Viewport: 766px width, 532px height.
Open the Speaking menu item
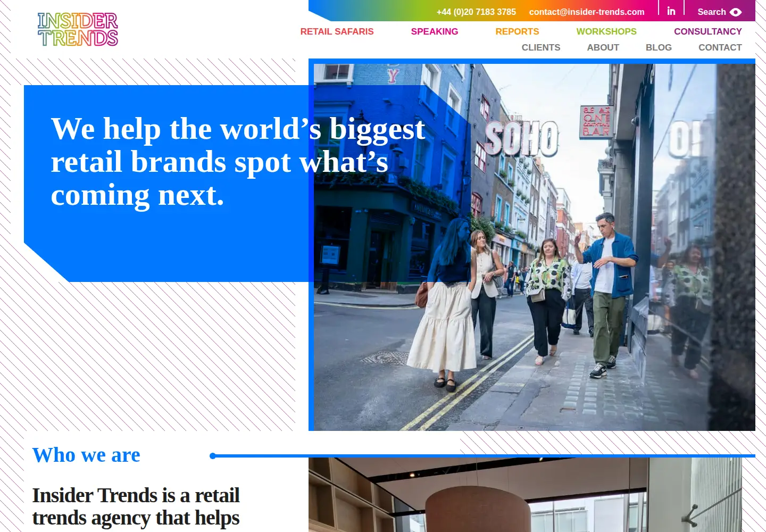tap(434, 31)
